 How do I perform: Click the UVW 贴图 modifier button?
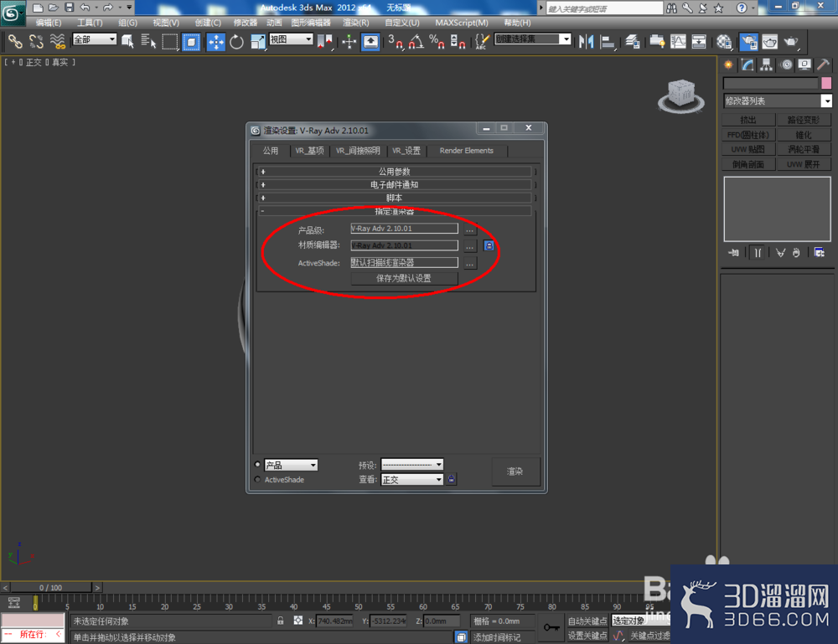(x=748, y=149)
